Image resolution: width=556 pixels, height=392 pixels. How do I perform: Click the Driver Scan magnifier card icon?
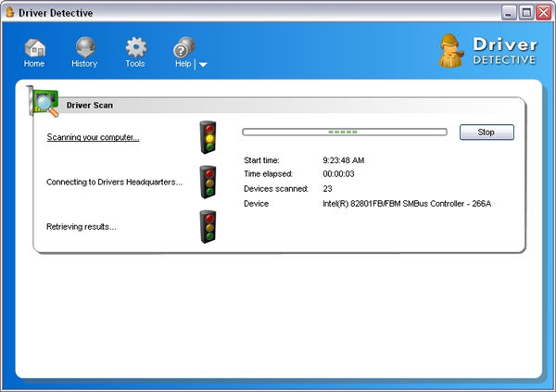click(43, 101)
